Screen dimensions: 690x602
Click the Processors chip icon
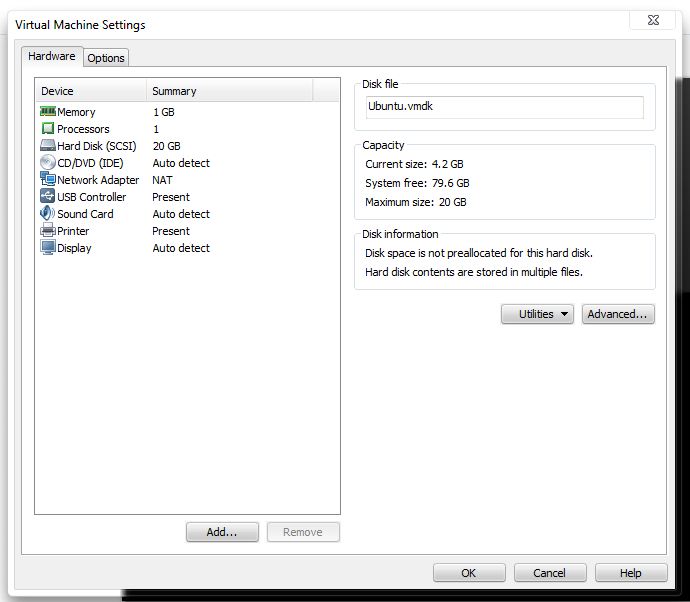pyautogui.click(x=48, y=128)
